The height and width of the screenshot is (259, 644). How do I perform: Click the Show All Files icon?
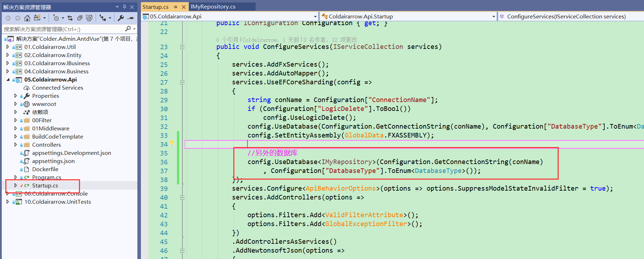[89, 18]
